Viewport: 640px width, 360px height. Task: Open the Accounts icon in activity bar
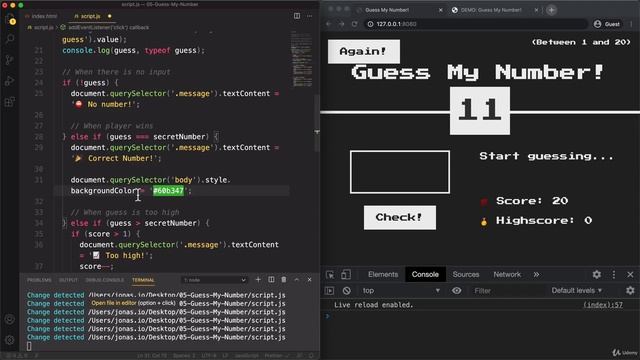tap(10, 319)
